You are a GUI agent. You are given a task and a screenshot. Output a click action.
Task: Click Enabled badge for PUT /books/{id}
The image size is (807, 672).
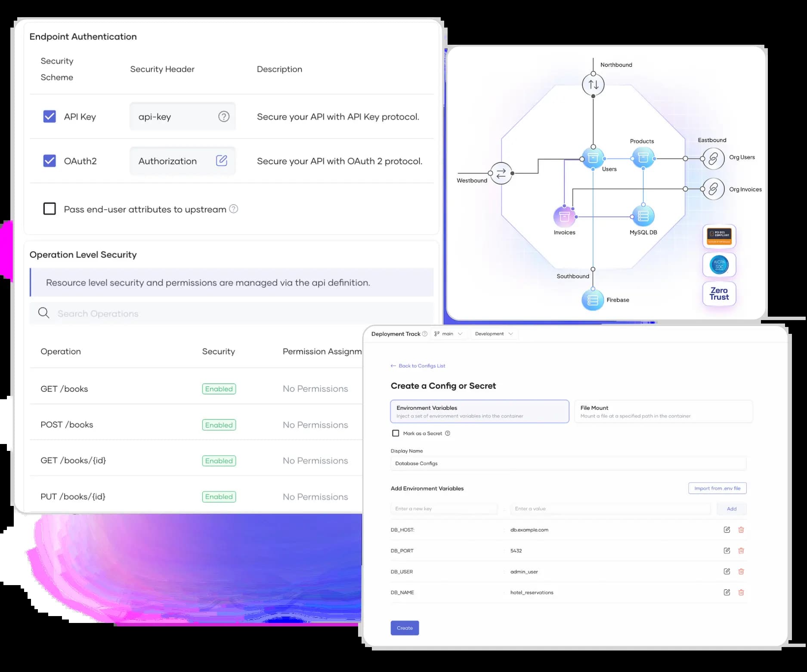point(219,496)
